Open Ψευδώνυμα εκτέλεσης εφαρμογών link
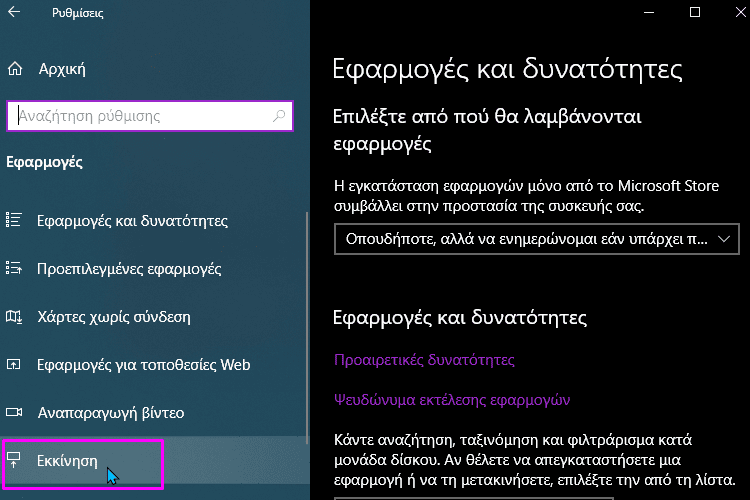The width and height of the screenshot is (750, 500). (452, 400)
